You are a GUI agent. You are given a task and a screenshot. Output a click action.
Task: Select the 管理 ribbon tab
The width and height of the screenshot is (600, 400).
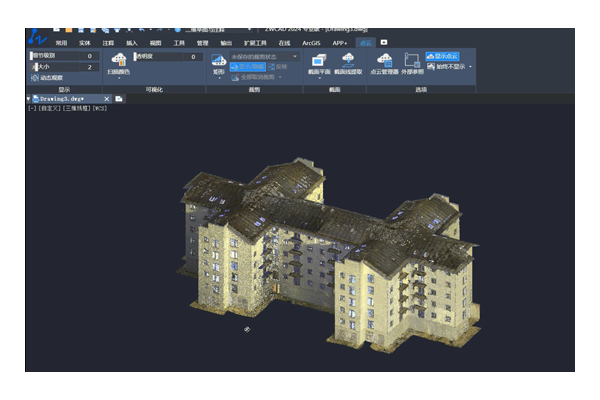point(202,43)
